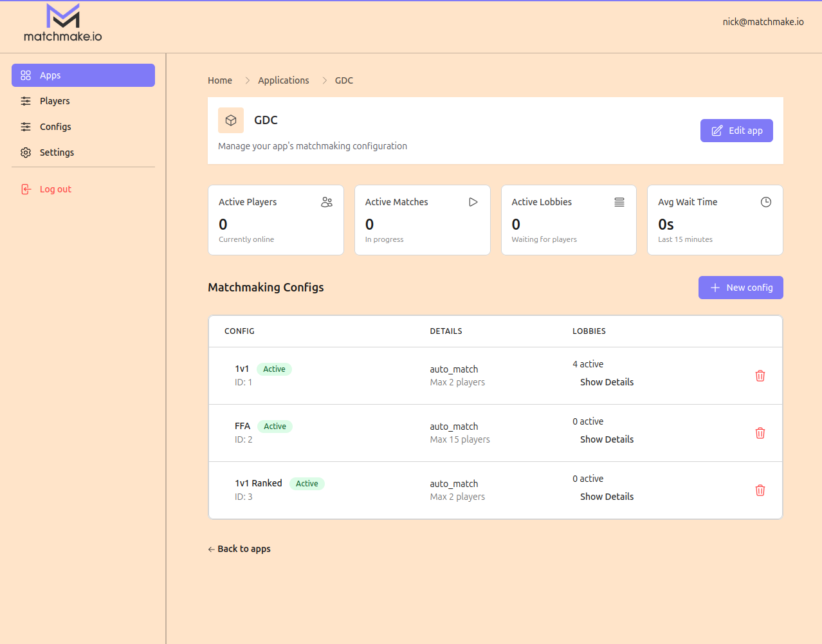Click the trash icon for the FFA config
Screen dimensions: 822x644
[760, 433]
